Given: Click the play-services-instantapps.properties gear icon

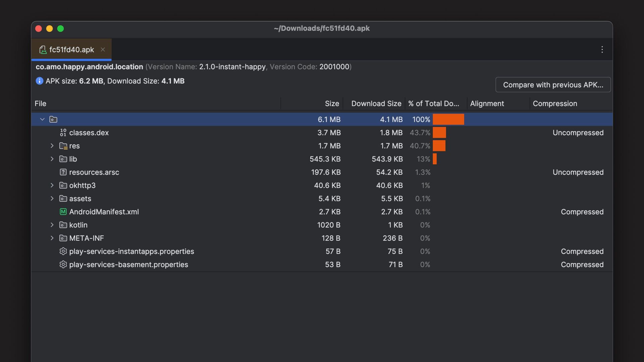Looking at the screenshot, I should tap(63, 251).
